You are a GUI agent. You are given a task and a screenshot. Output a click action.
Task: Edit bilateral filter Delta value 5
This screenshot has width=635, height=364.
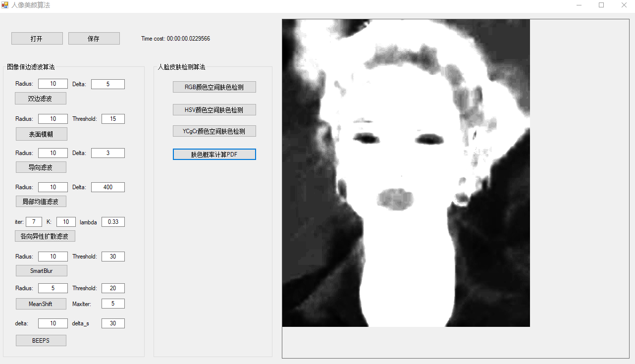coord(108,84)
